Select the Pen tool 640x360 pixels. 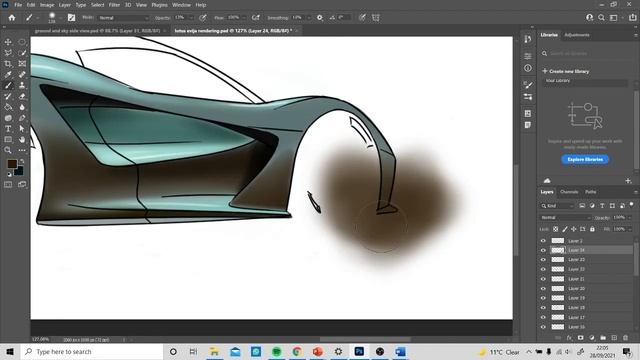[x=22, y=118]
